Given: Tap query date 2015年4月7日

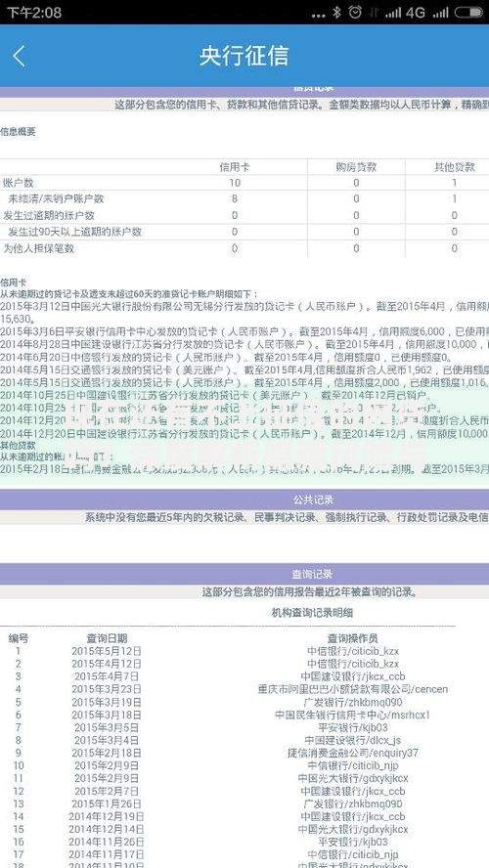Looking at the screenshot, I should pyautogui.click(x=107, y=676).
